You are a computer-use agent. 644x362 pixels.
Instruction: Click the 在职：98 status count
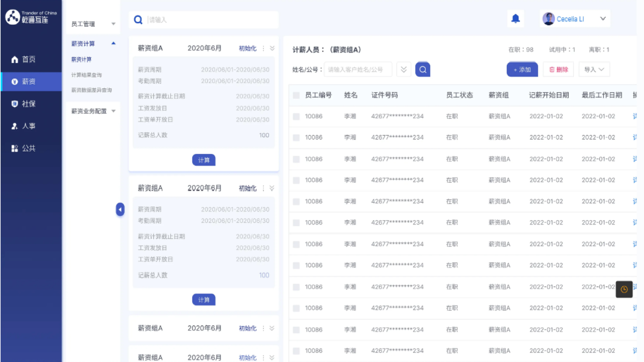click(521, 50)
